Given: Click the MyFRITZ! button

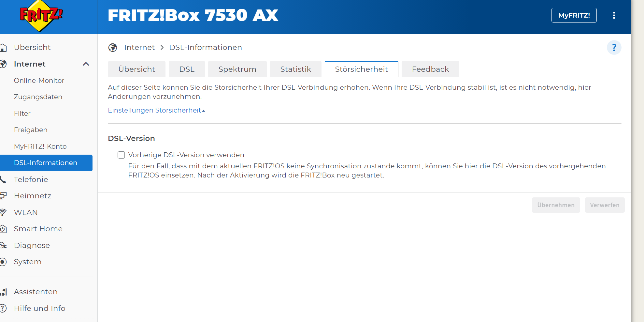Looking at the screenshot, I should 574,15.
